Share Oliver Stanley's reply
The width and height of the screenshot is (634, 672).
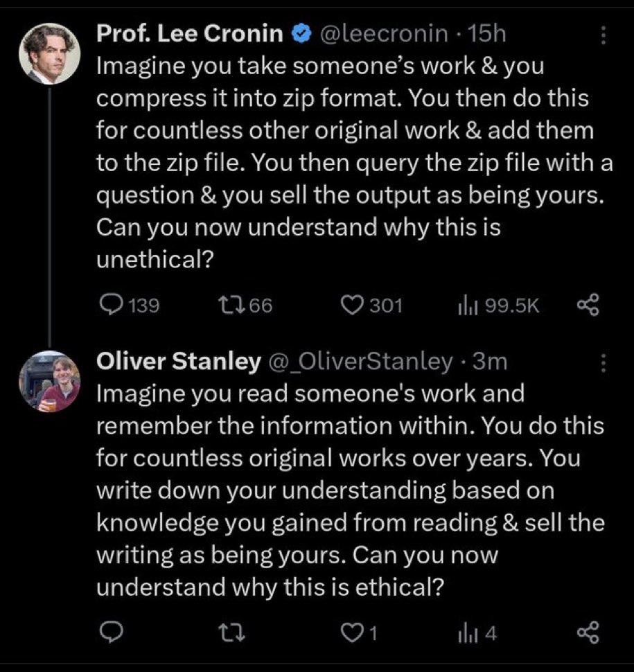(x=587, y=633)
